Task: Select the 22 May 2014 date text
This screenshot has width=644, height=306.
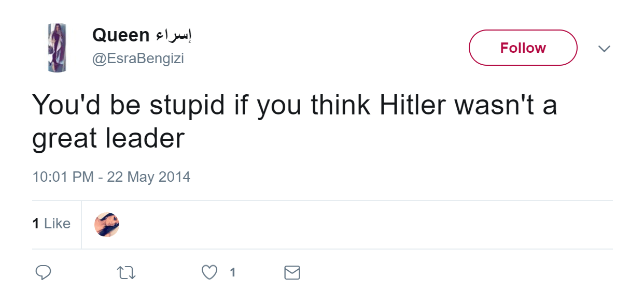Action: [x=148, y=177]
